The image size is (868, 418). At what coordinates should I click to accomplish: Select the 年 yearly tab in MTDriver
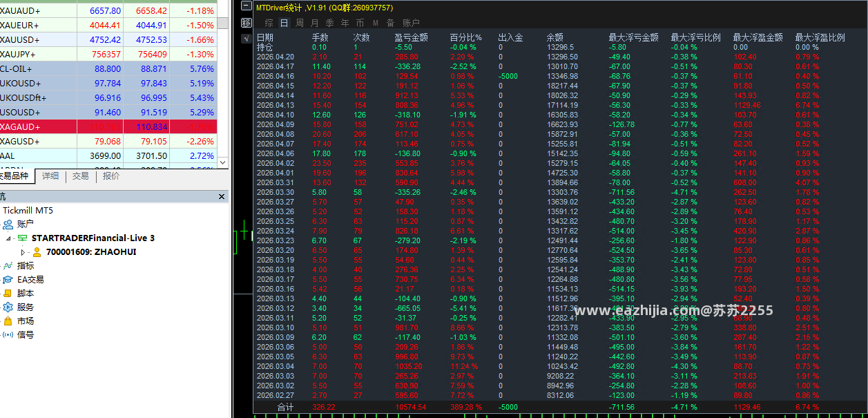(x=345, y=23)
